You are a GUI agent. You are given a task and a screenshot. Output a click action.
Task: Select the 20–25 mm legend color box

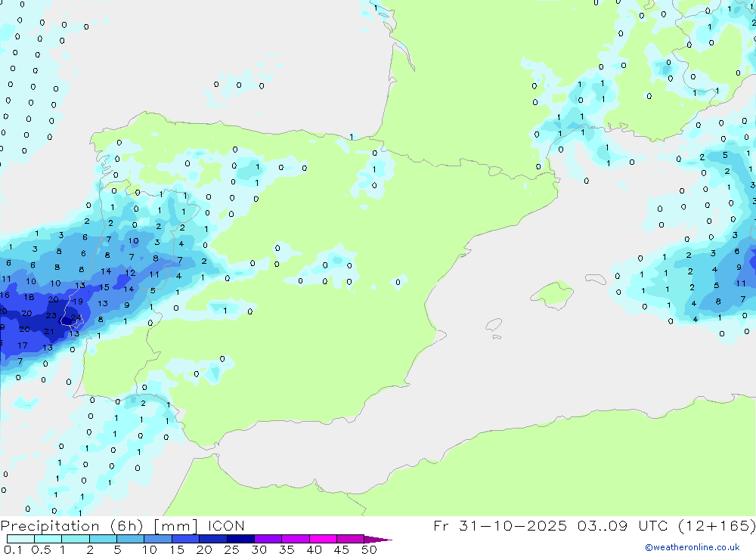click(213, 539)
